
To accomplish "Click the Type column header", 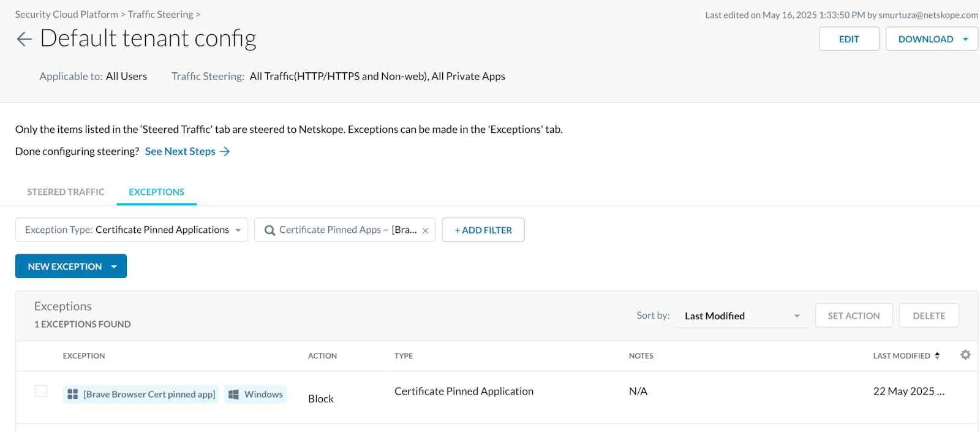I will pyautogui.click(x=404, y=355).
